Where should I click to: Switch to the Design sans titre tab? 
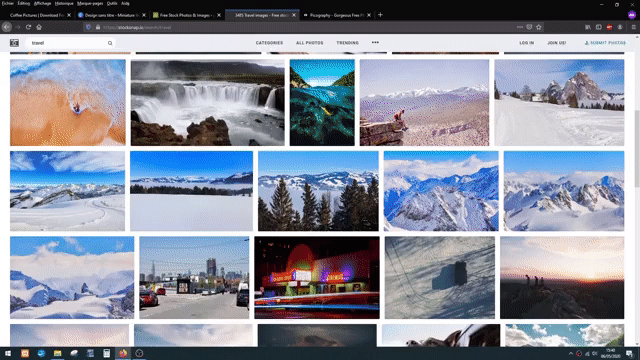coord(112,15)
